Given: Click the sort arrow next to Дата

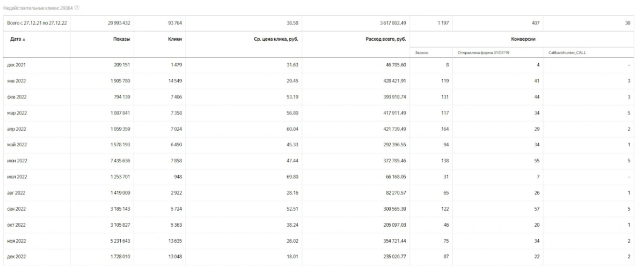Looking at the screenshot, I should click(x=23, y=39).
